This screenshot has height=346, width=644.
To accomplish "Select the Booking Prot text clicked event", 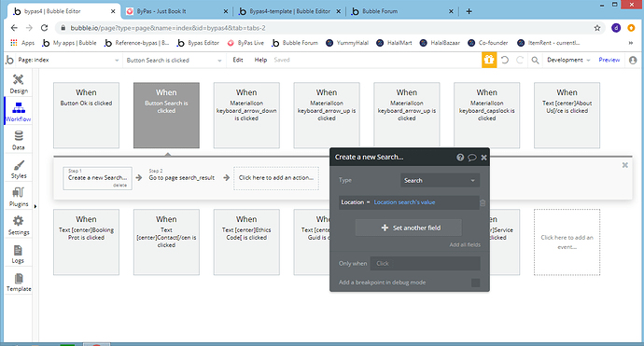I will pyautogui.click(x=86, y=242).
